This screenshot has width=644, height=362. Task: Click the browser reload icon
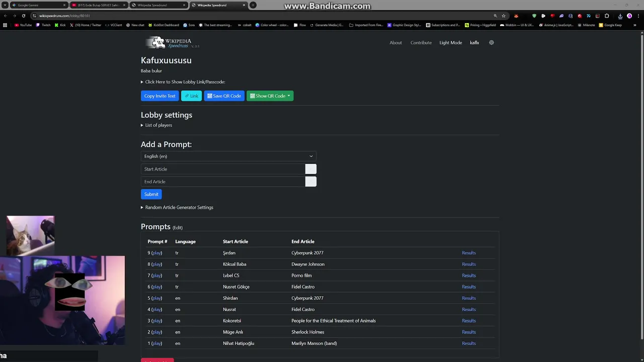coord(23,16)
